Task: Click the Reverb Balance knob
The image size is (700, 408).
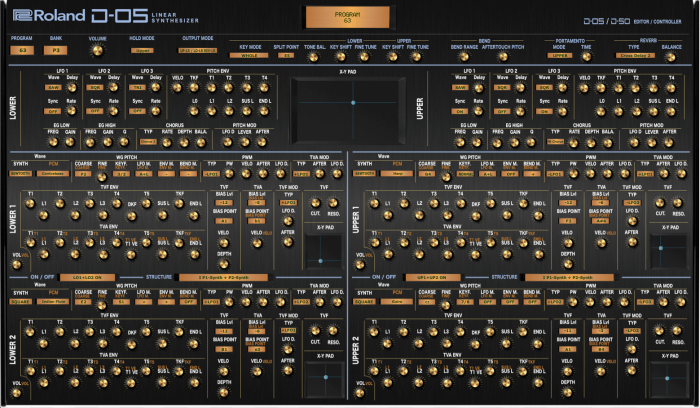Action: [x=670, y=56]
